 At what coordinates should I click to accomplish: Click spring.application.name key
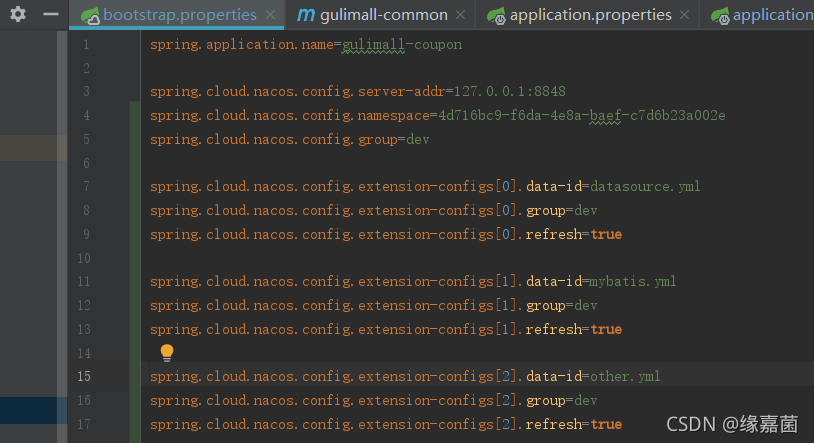pos(242,45)
